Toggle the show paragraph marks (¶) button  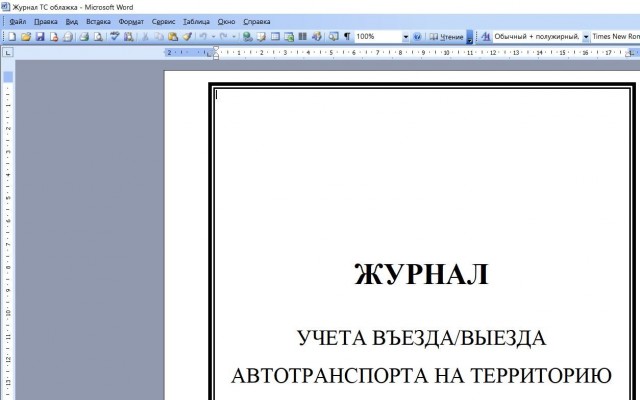point(347,37)
